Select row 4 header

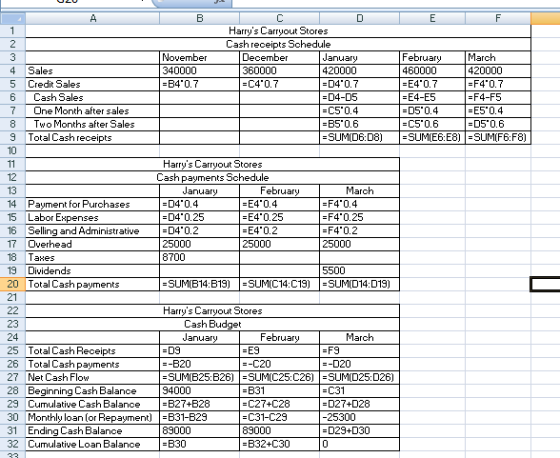click(12, 71)
